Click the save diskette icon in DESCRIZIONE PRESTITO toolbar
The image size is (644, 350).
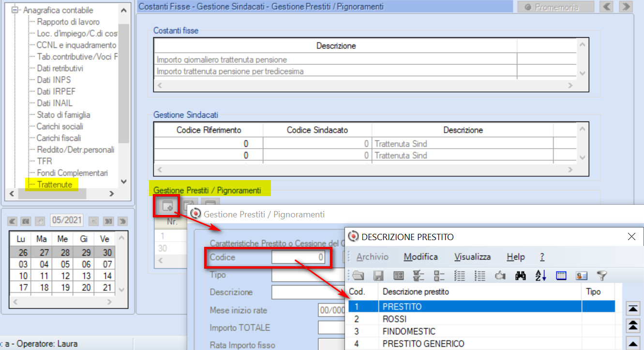378,276
